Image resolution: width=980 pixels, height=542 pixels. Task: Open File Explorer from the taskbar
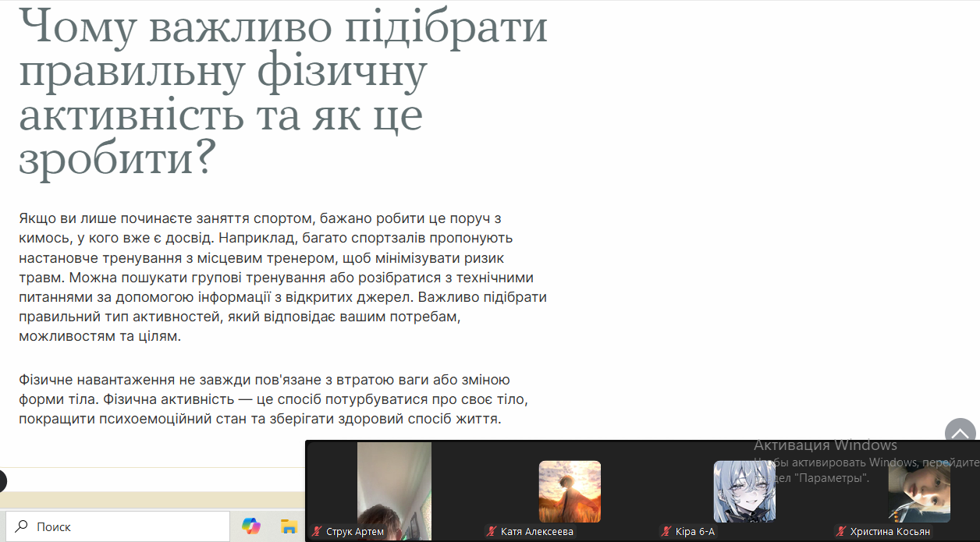click(289, 526)
